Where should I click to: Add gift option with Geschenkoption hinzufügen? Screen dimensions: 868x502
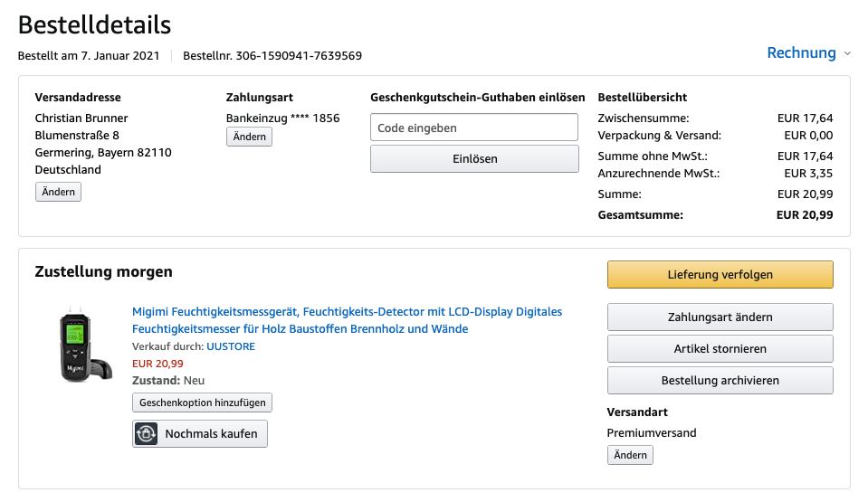click(202, 403)
